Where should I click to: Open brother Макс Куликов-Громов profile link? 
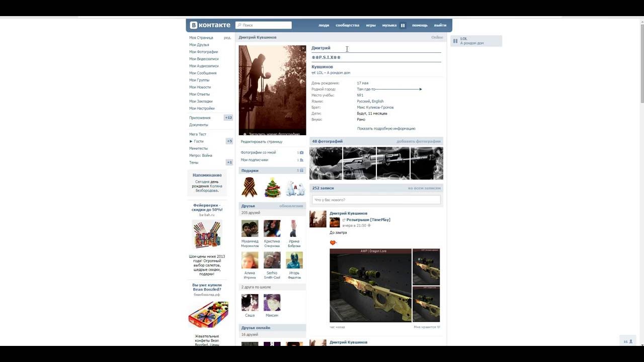(375, 107)
